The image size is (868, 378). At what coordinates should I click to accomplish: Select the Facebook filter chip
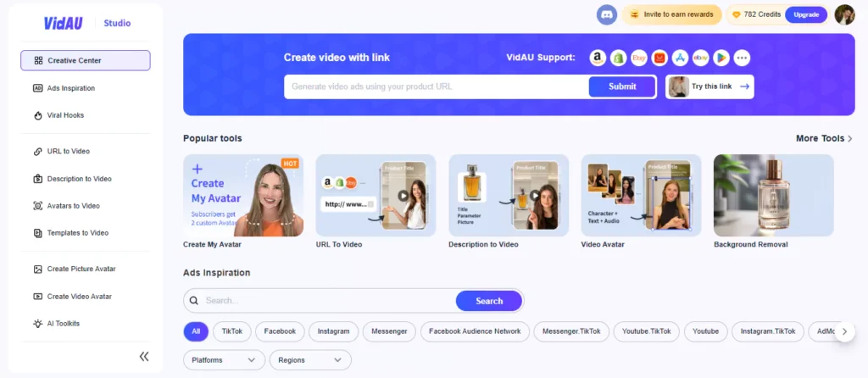280,331
